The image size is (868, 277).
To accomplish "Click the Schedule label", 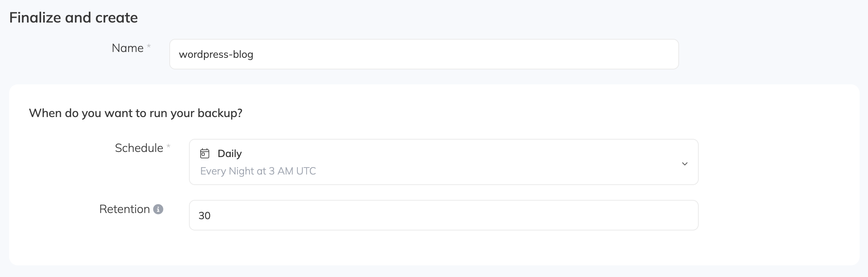I will click(139, 148).
